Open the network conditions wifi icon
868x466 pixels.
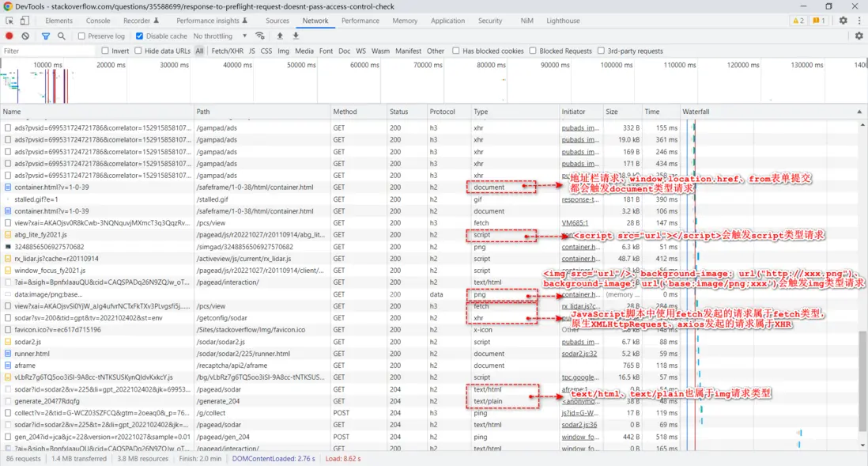tap(260, 36)
